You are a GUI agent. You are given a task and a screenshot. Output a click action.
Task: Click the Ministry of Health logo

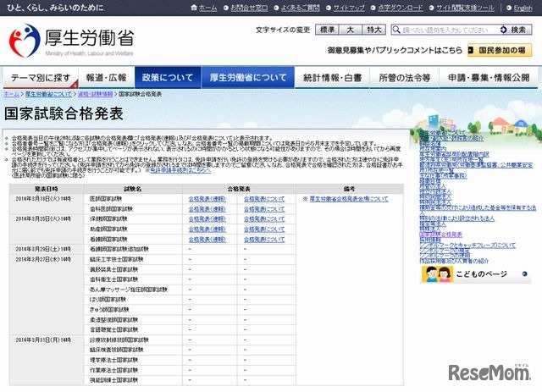71,40
